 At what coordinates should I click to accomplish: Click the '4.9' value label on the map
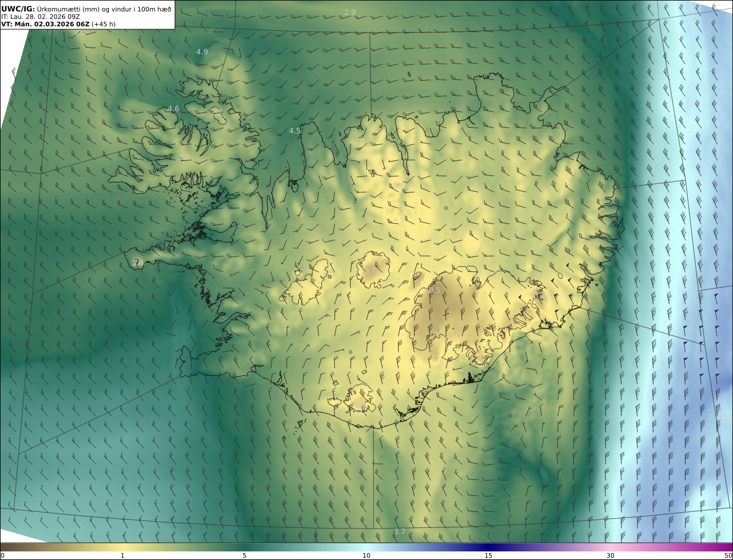point(202,52)
